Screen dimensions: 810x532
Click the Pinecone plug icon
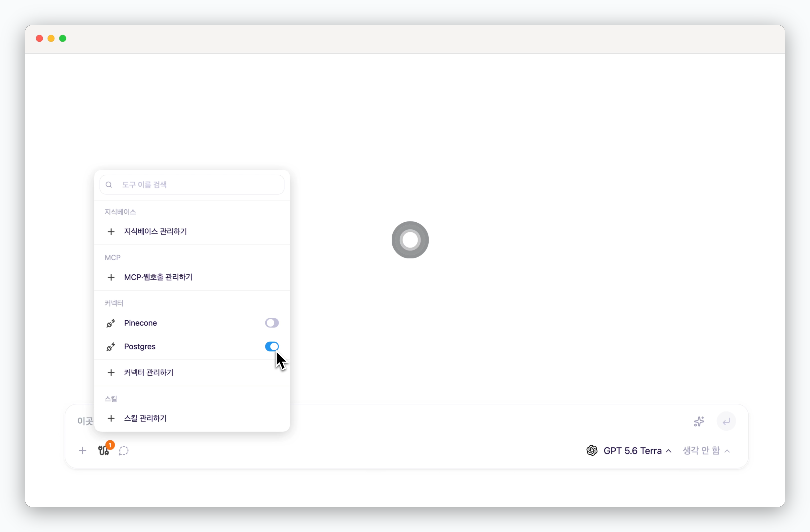(111, 323)
